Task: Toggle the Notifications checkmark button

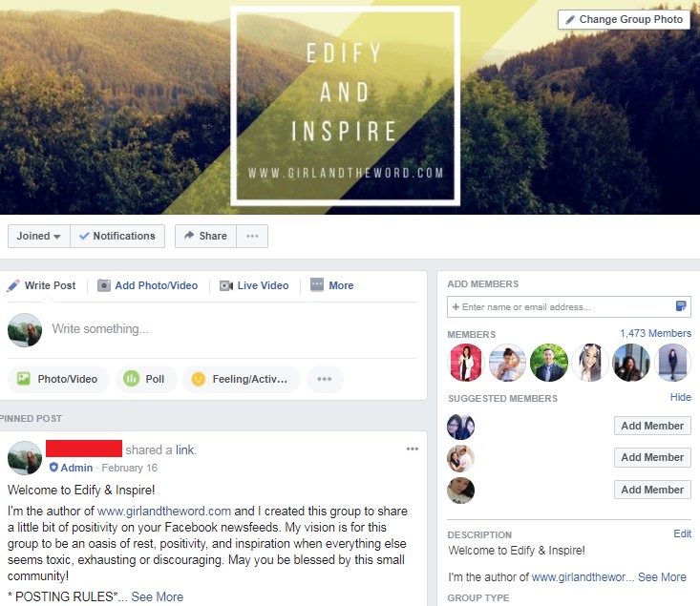Action: click(x=117, y=236)
